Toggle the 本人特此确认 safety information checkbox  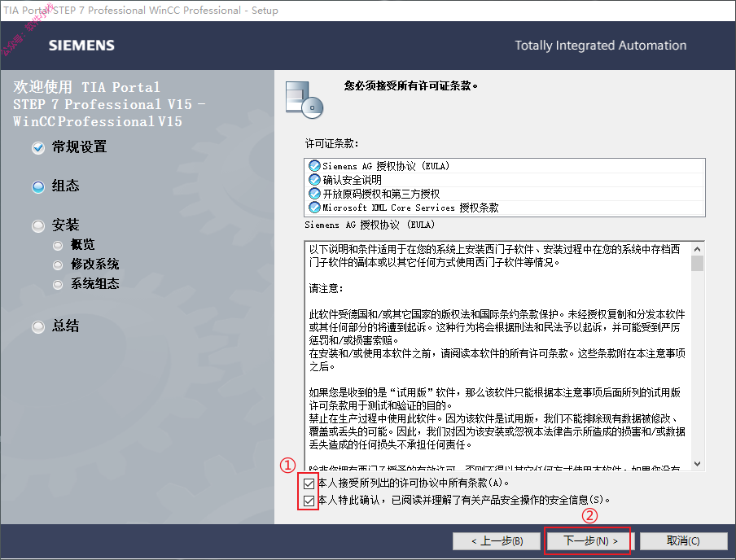point(309,501)
